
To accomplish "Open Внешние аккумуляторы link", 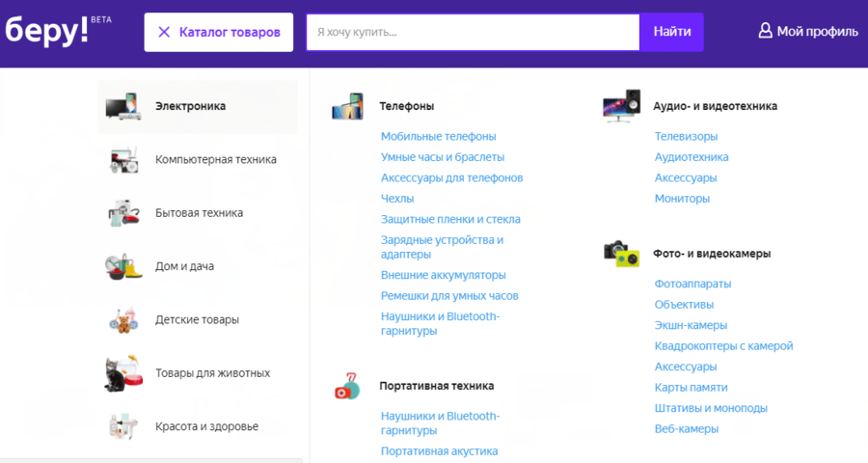I will (444, 275).
